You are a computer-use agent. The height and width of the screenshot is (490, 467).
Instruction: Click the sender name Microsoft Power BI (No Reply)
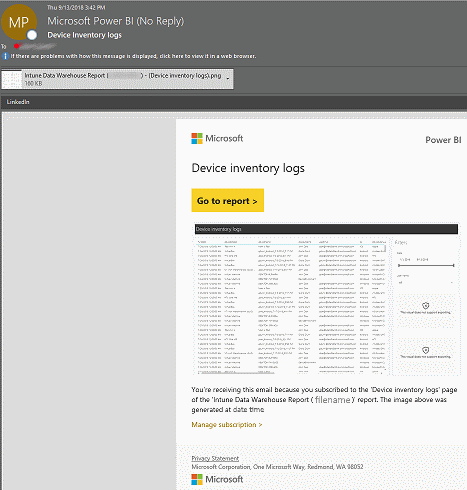[x=116, y=21]
